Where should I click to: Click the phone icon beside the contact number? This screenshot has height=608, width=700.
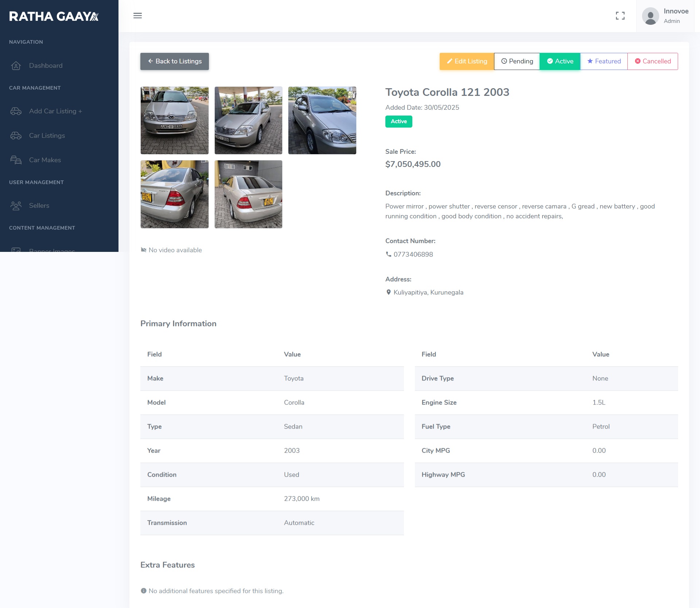[388, 254]
